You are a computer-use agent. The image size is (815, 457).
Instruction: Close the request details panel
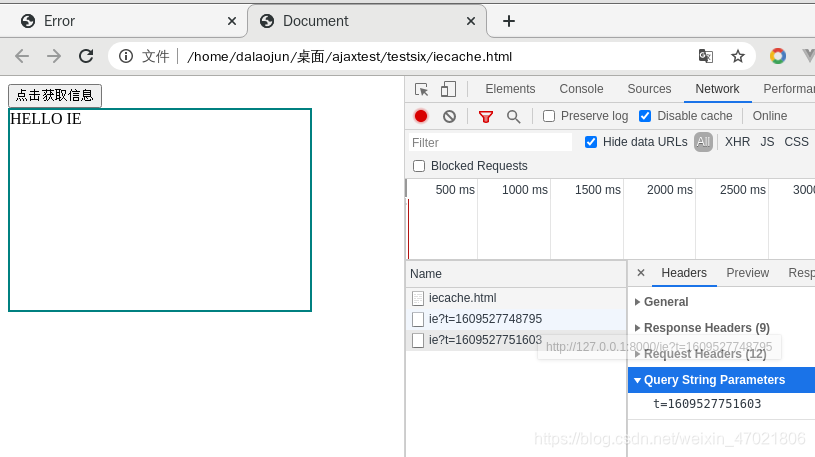[x=641, y=272]
